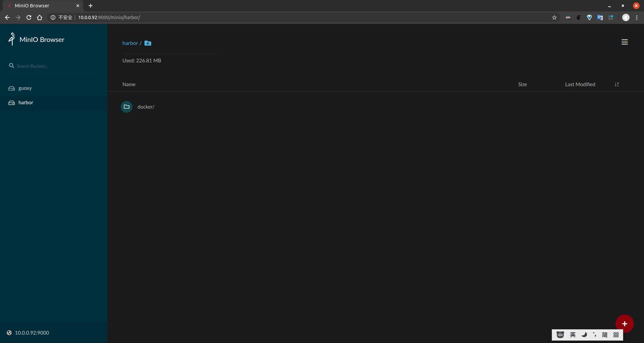Bookmark page with star icon
This screenshot has width=644, height=343.
554,17
